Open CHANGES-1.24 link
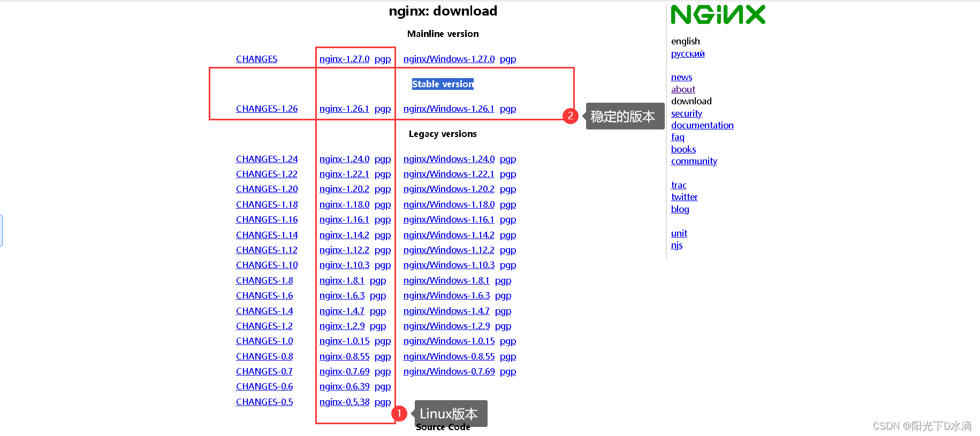Image resolution: width=980 pixels, height=436 pixels. point(267,159)
